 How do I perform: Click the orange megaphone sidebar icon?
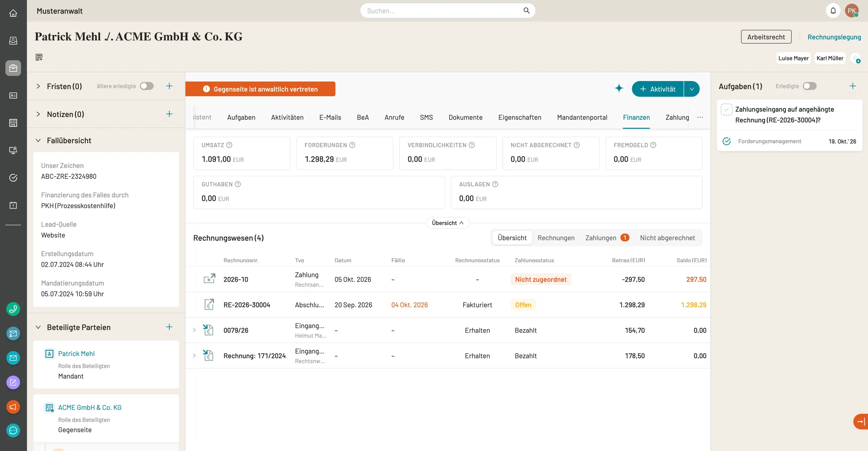coord(13,407)
